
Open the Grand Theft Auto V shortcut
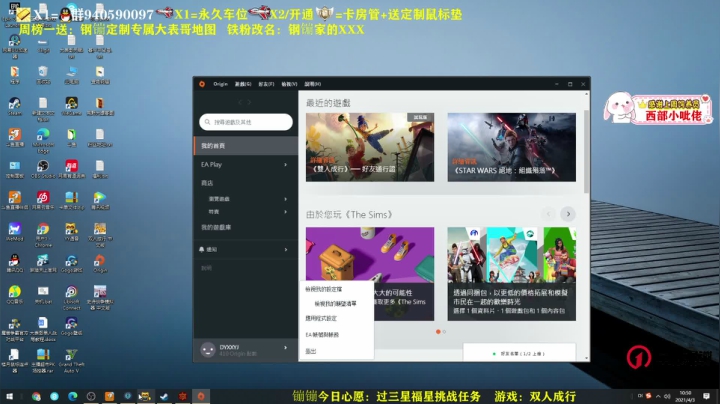point(71,360)
